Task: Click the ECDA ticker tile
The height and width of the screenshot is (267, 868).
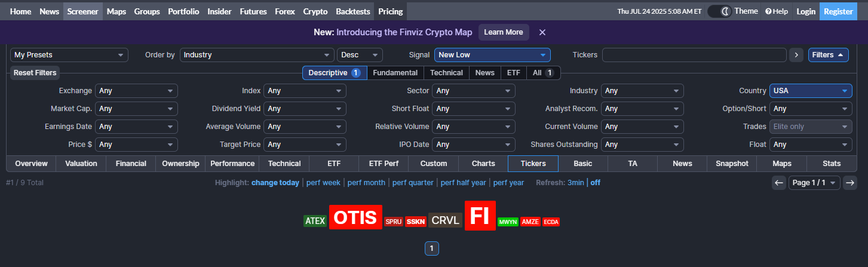Action: [x=551, y=222]
